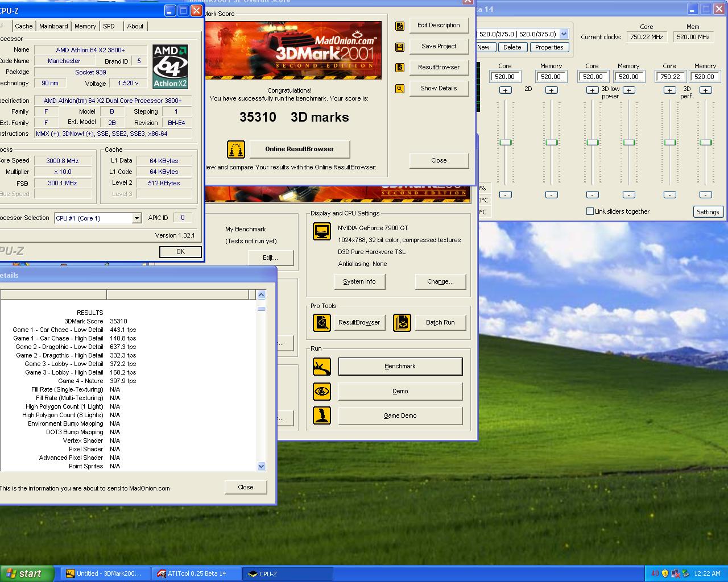Screen dimensions: 728x582
Task: Click the 3D perf Core clock field
Action: [671, 77]
